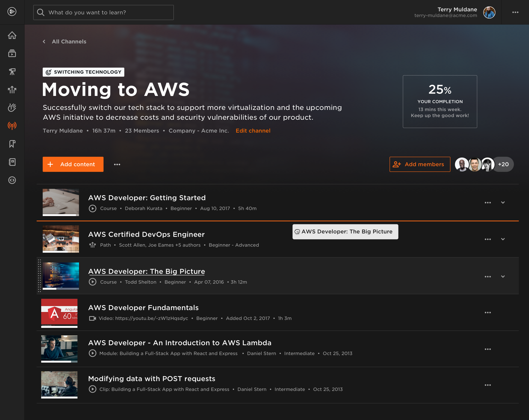Open the hand icon in sidebar
The image size is (529, 420).
point(12,108)
